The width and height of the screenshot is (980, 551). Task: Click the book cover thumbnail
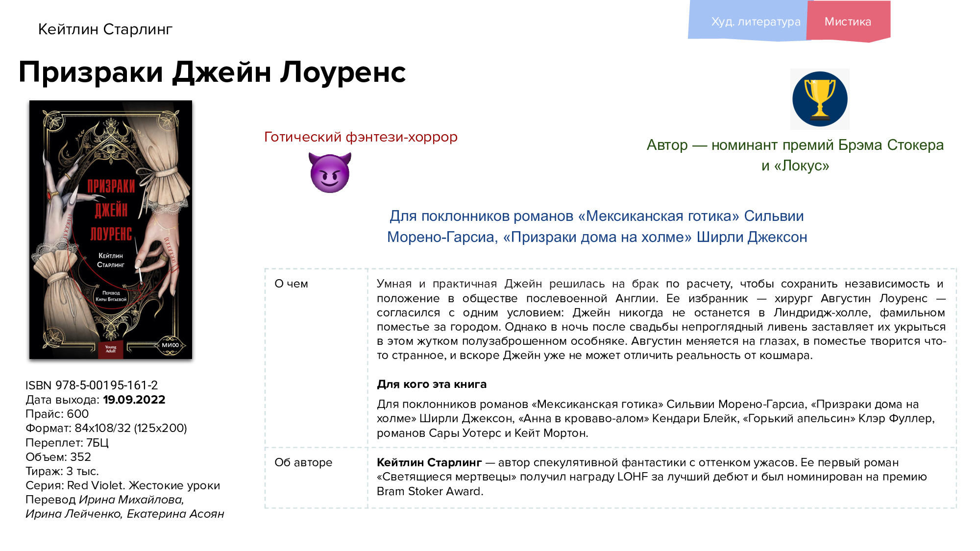[111, 229]
